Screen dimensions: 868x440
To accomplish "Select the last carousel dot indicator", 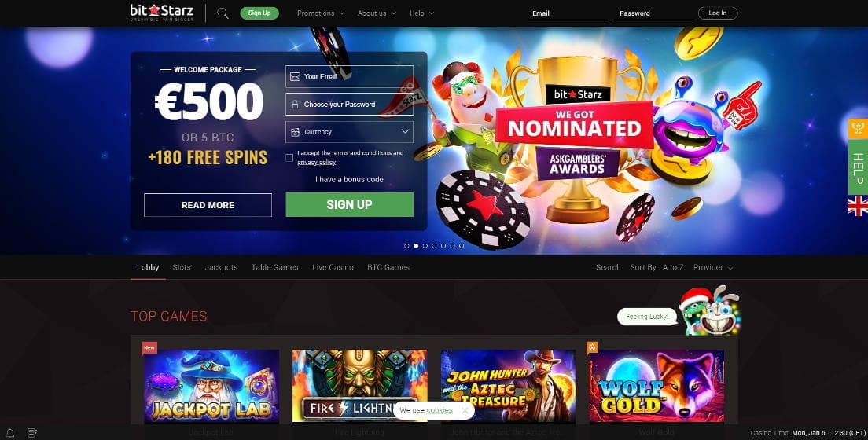I will [x=462, y=246].
